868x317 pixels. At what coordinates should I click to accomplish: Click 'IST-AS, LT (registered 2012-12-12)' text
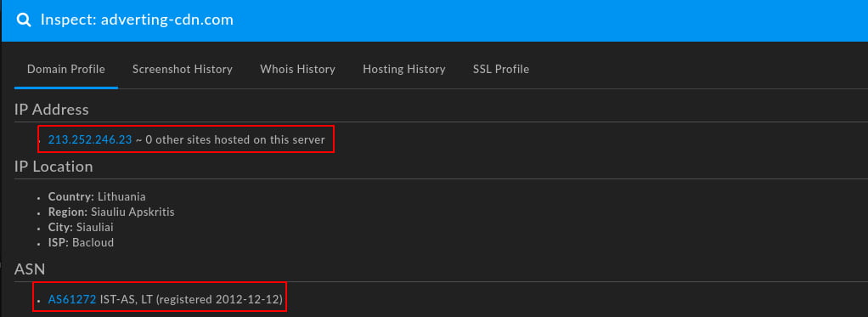(x=191, y=300)
